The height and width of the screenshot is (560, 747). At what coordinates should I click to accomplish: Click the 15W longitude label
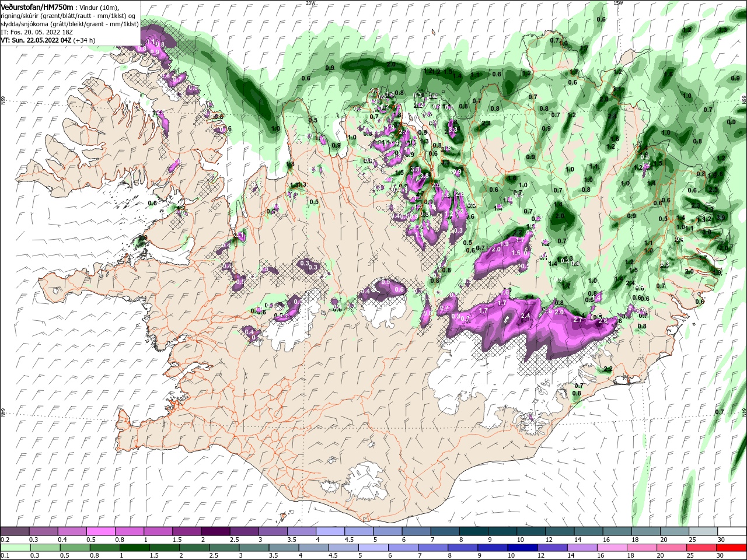(x=619, y=2)
